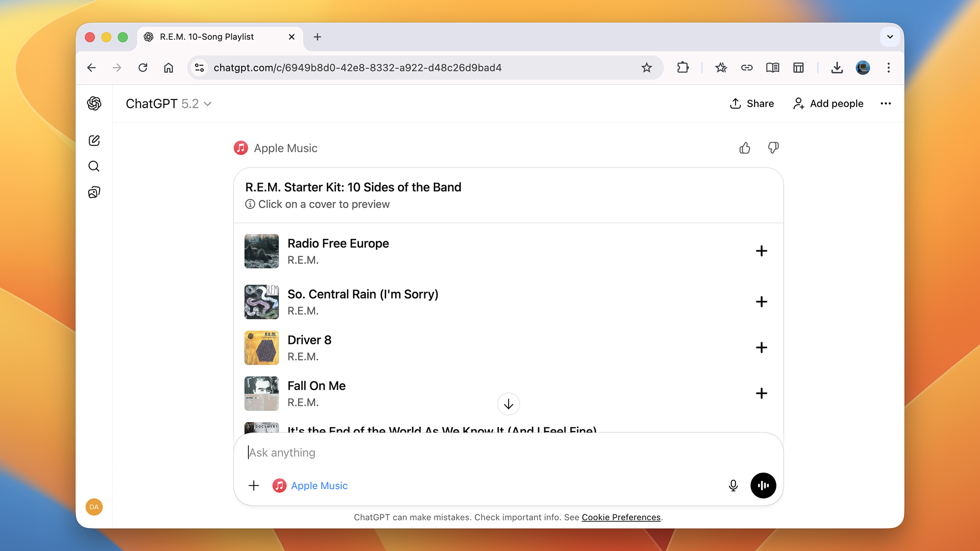The width and height of the screenshot is (980, 551).
Task: Start a new chat from the sidebar
Action: (94, 140)
